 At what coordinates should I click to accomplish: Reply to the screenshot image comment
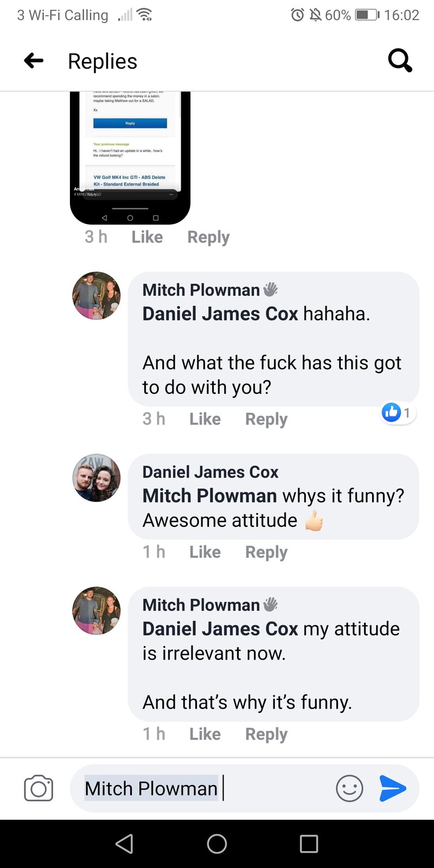[208, 237]
